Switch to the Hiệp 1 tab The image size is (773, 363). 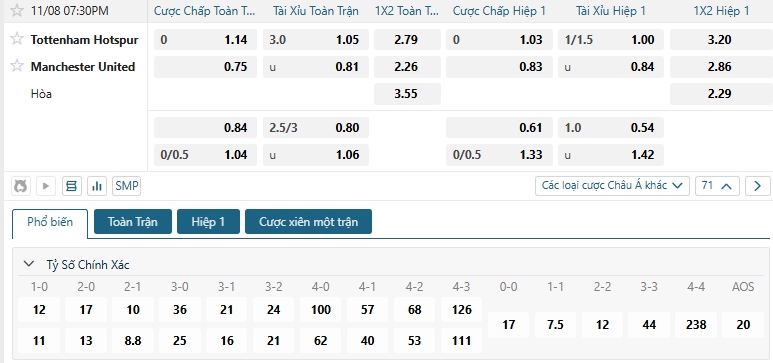tap(208, 221)
